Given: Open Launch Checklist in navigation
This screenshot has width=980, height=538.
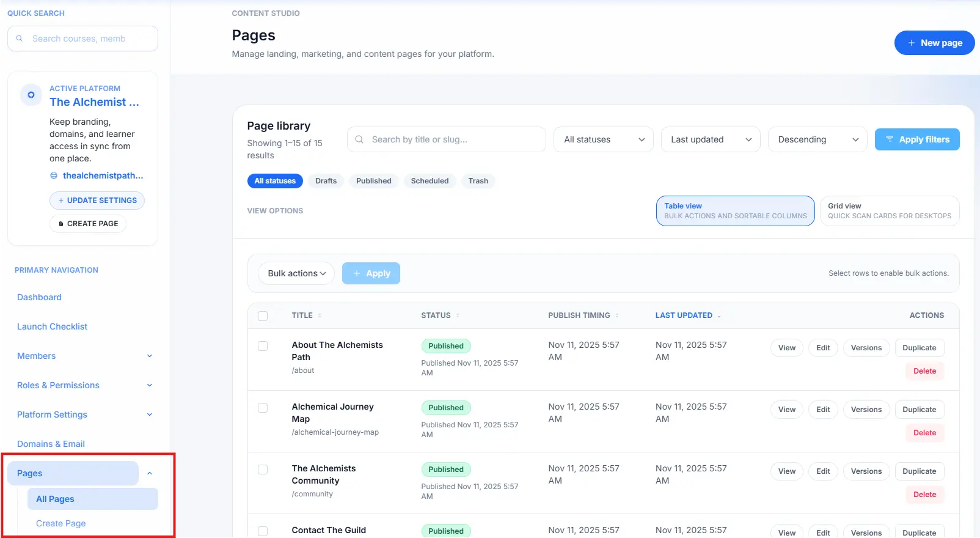Looking at the screenshot, I should pyautogui.click(x=52, y=326).
